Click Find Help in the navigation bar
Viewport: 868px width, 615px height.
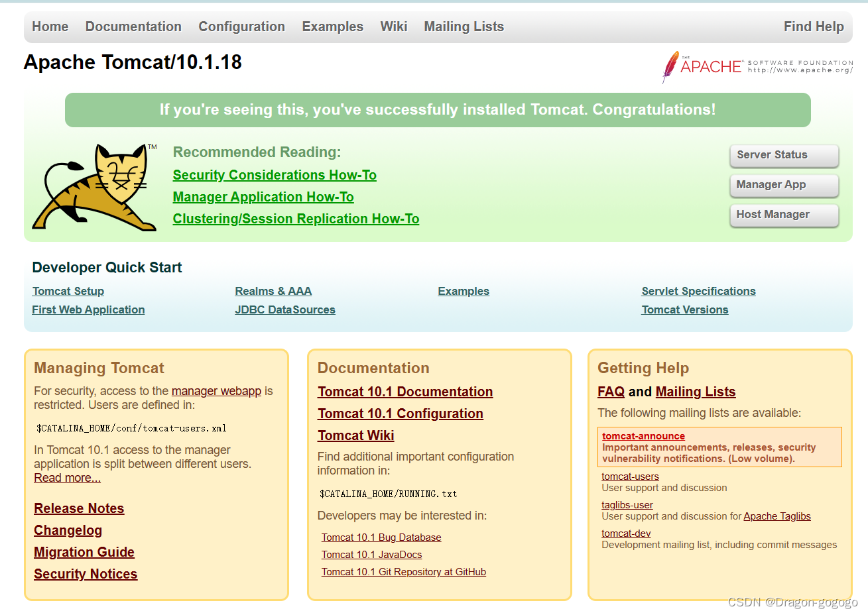[x=814, y=27]
